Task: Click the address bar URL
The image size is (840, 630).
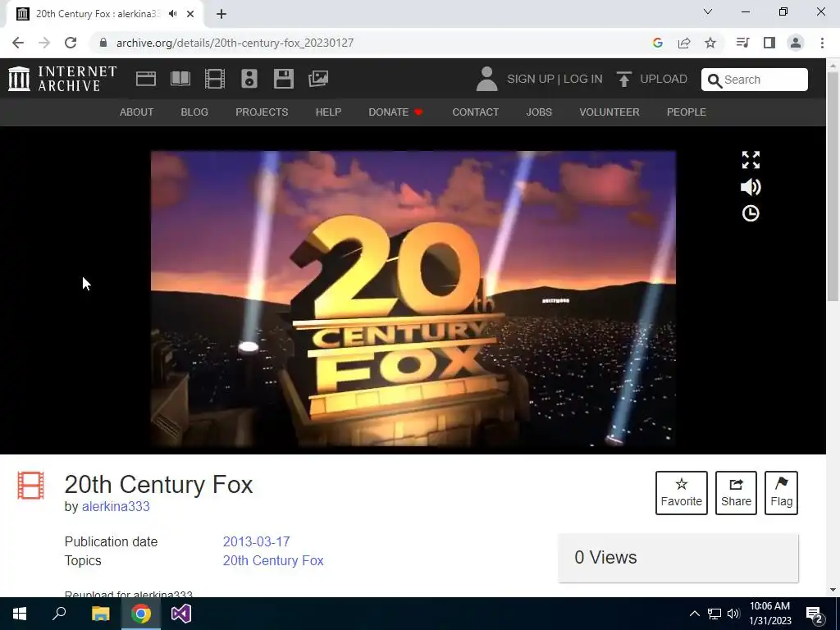Action: tap(235, 43)
